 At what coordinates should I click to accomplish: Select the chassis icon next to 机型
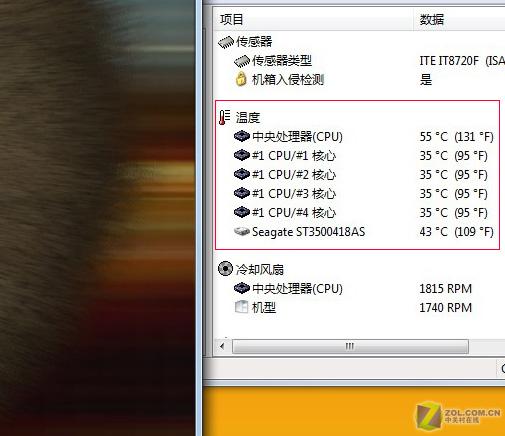(241, 307)
